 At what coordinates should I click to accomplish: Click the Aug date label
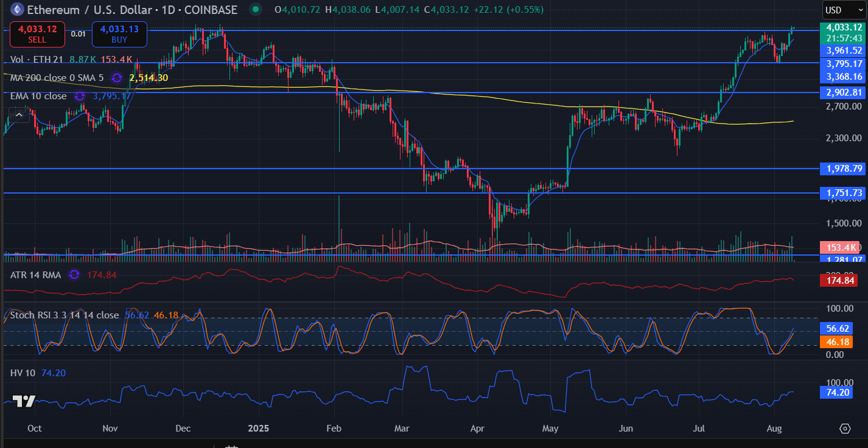point(774,429)
